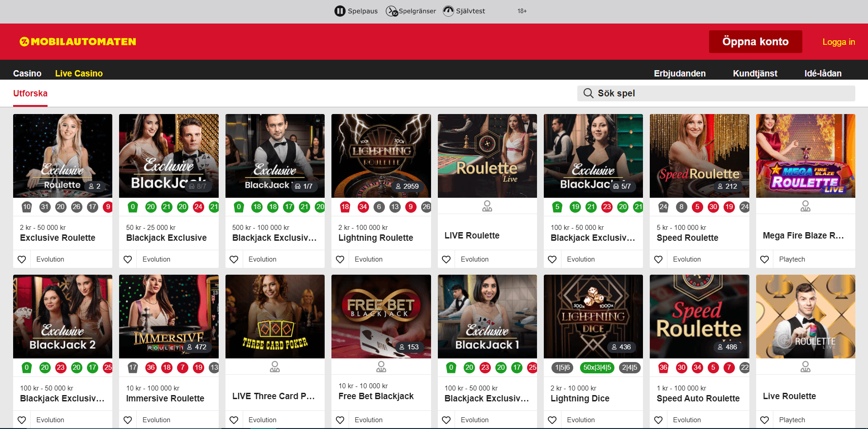Toggle favorite heart for Lightning Roulette
This screenshot has height=429, width=868.
click(340, 259)
